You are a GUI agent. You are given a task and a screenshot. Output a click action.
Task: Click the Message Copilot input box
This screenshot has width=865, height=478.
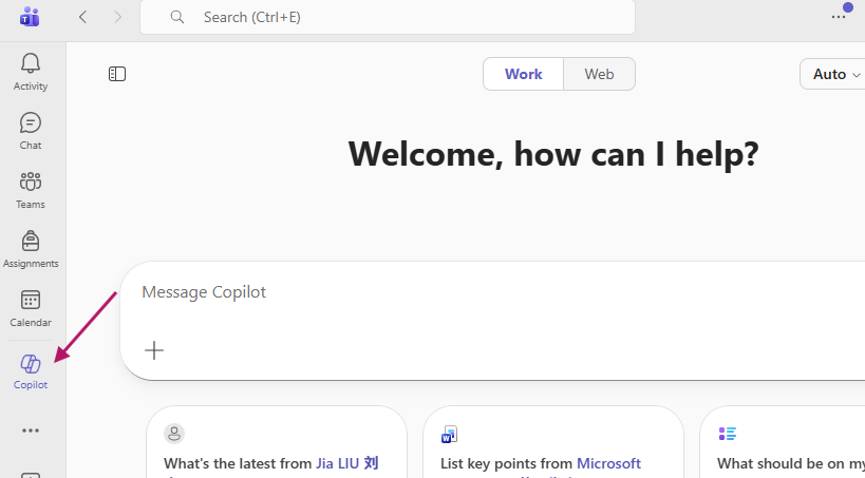pyautogui.click(x=493, y=321)
